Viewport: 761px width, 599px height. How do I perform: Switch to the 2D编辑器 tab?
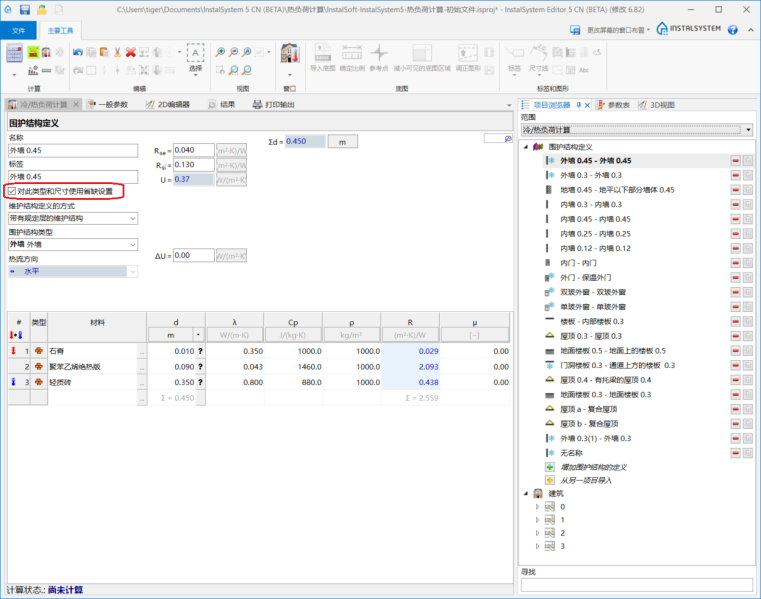tap(168, 105)
